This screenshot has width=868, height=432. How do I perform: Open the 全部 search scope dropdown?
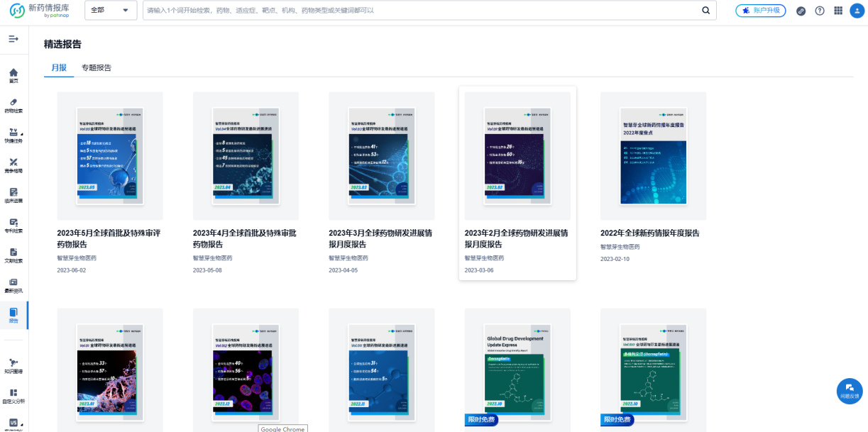[x=110, y=11]
